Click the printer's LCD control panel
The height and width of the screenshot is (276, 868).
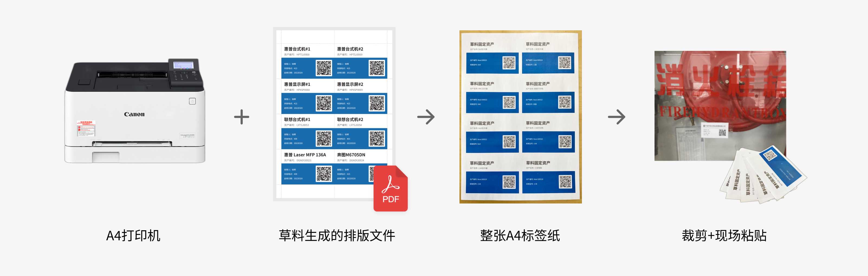[x=183, y=65]
